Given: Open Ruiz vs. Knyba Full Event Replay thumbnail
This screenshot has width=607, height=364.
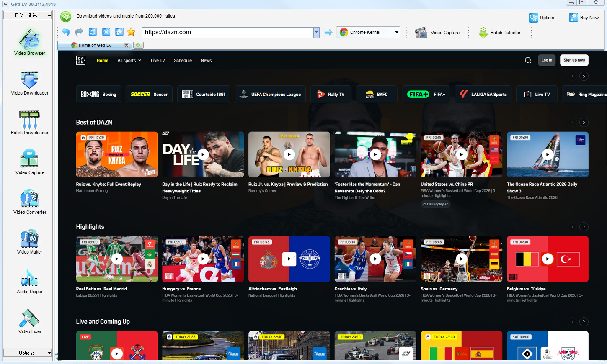Looking at the screenshot, I should pos(117,154).
